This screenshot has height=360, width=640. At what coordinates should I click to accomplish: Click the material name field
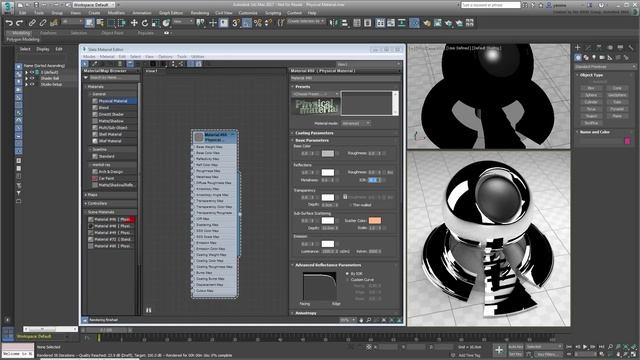[x=345, y=78]
